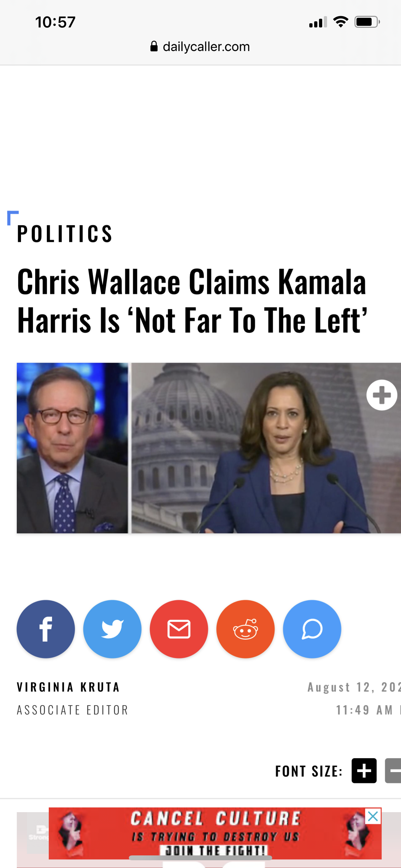Screen dimensions: 401x868
Task: Open comments with speech bubble icon
Action: [312, 629]
